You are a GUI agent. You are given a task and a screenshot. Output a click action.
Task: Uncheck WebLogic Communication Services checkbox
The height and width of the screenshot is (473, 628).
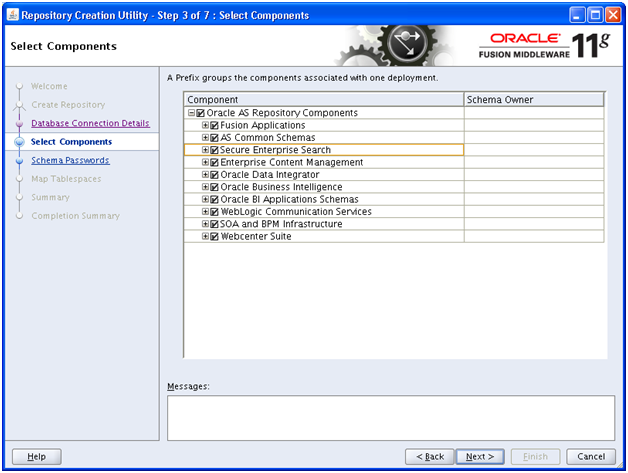[x=214, y=212]
